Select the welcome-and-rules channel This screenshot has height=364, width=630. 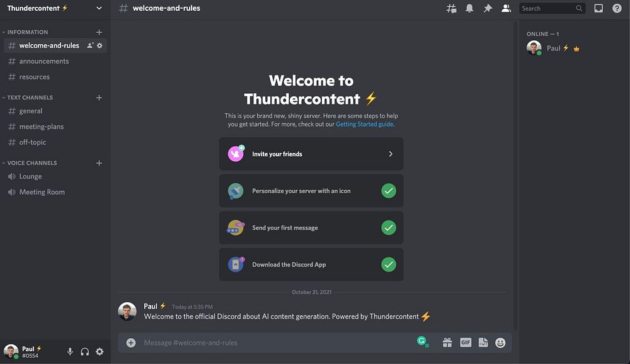click(x=55, y=45)
